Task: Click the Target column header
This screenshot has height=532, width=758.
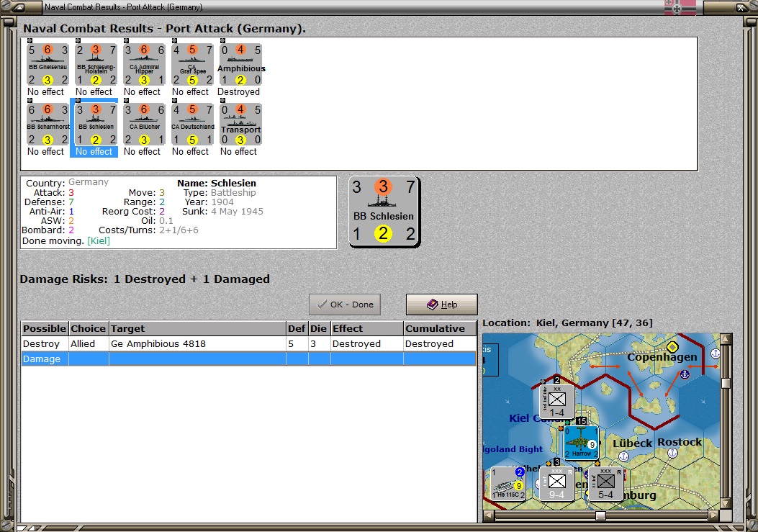Action: coord(197,329)
